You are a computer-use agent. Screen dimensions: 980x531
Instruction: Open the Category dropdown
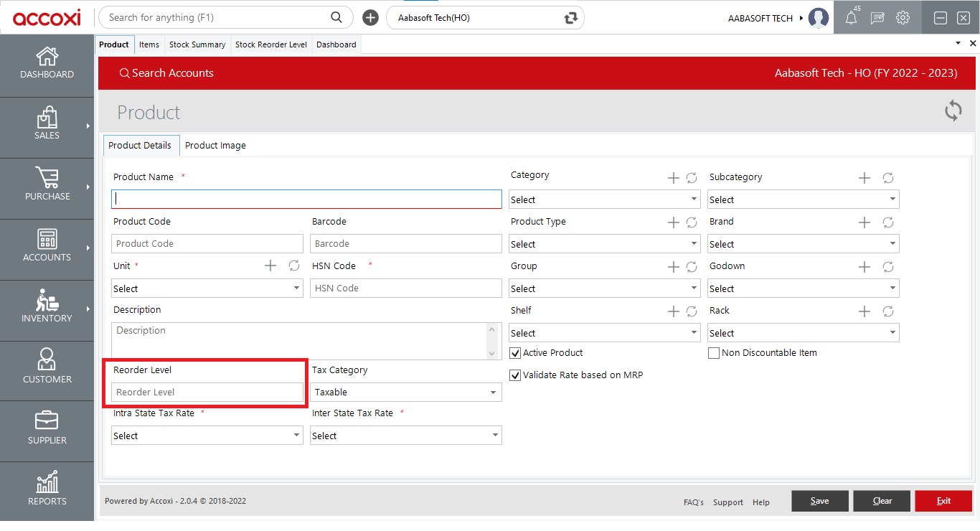coord(605,199)
